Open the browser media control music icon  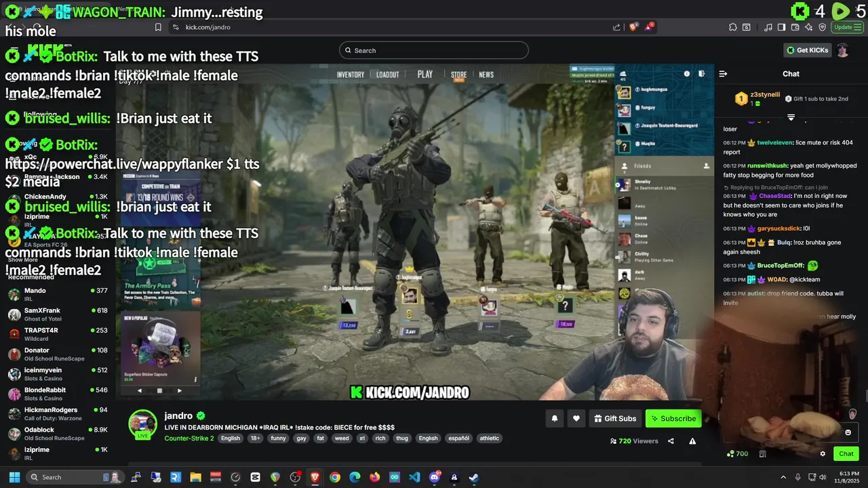[768, 27]
